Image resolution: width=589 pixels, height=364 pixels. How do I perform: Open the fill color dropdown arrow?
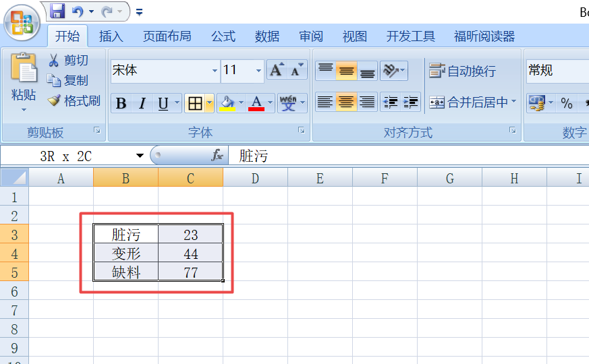[241, 103]
